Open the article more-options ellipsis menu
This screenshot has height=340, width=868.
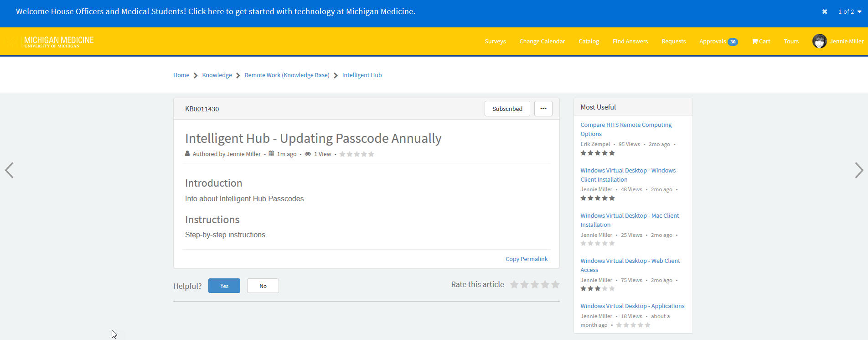tap(543, 109)
